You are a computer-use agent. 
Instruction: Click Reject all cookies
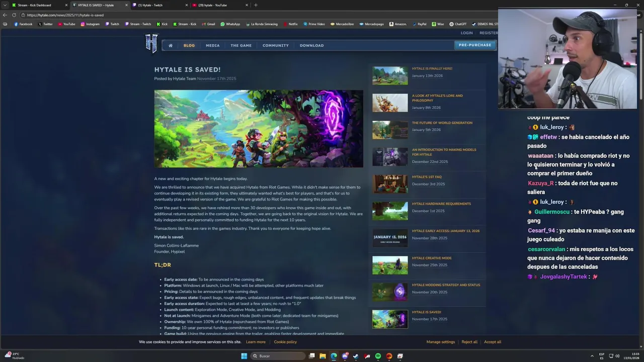[x=469, y=342]
